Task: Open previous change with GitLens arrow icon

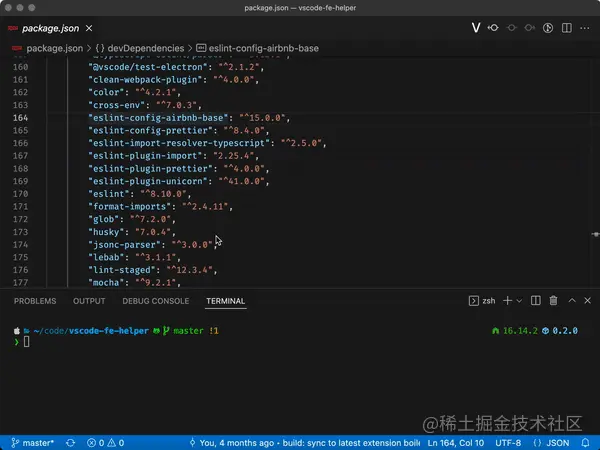Action: (494, 28)
